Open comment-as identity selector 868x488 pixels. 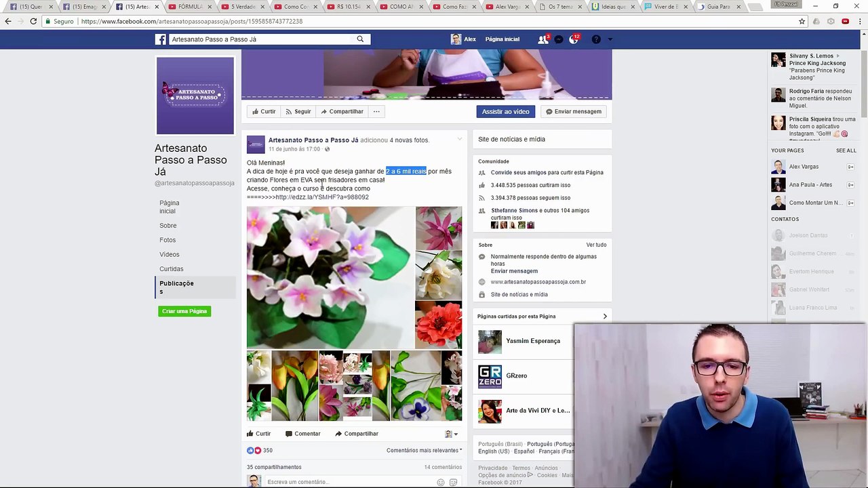tap(451, 434)
